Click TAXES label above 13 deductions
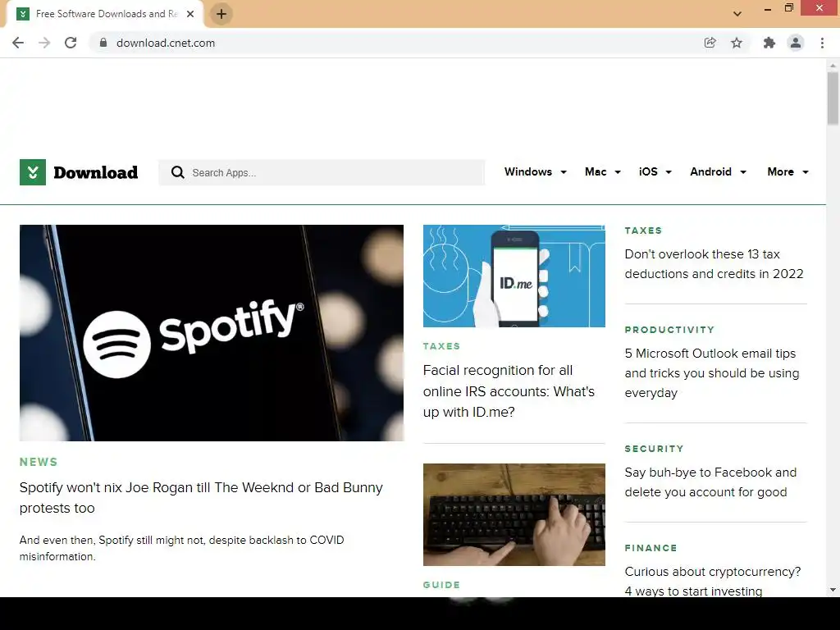The height and width of the screenshot is (630, 840). (x=643, y=231)
